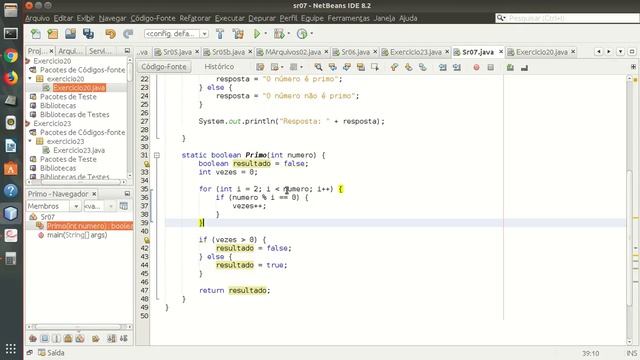Toggle Show Non-Public Members in Navigator
This screenshot has width=640, height=360.
coord(68,338)
